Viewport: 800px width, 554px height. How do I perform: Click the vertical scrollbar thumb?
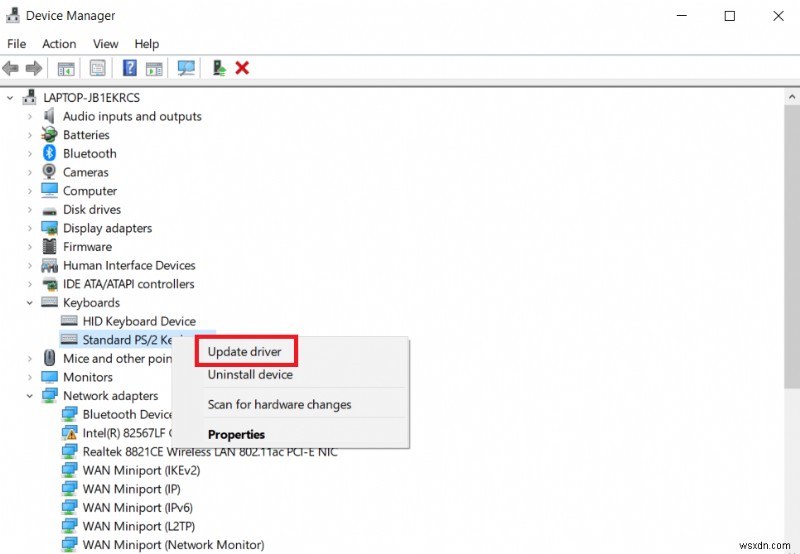[792, 247]
